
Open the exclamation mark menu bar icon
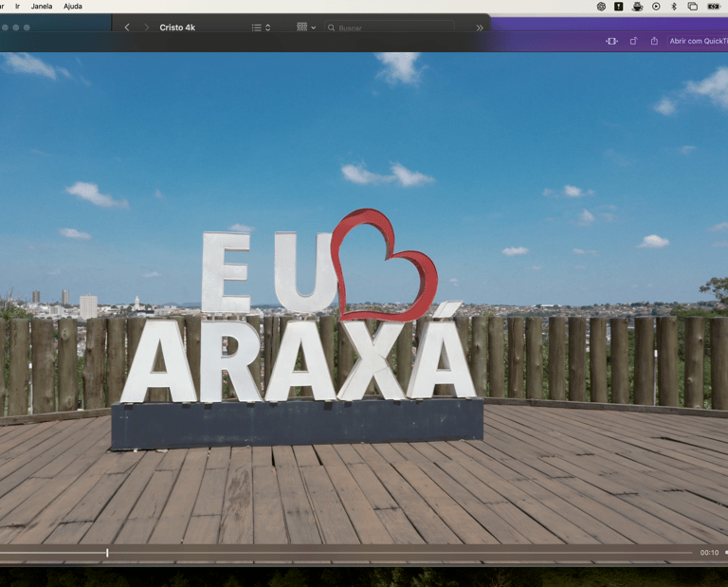click(x=619, y=6)
